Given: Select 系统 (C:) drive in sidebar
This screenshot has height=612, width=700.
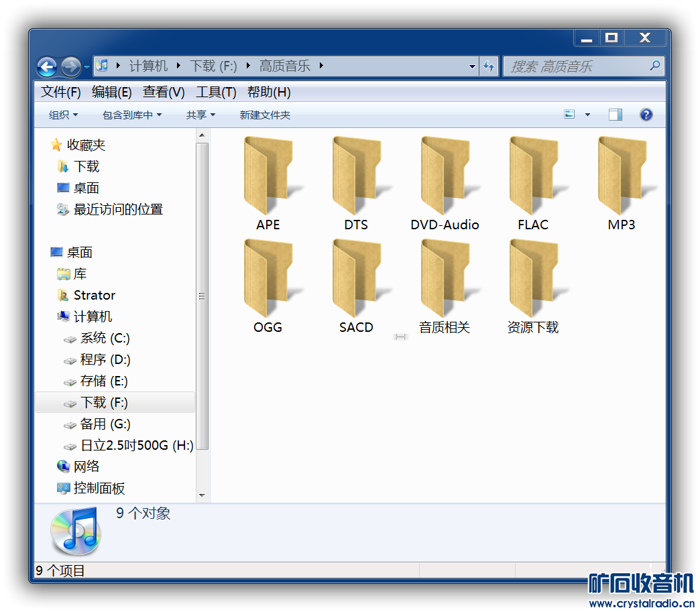Looking at the screenshot, I should (x=105, y=339).
